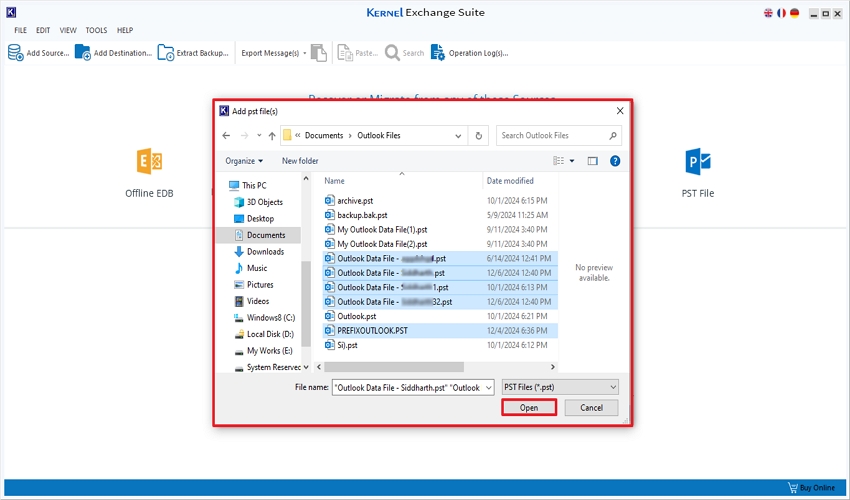850x500 pixels.
Task: Open the view options dropdown arrow
Action: (572, 161)
